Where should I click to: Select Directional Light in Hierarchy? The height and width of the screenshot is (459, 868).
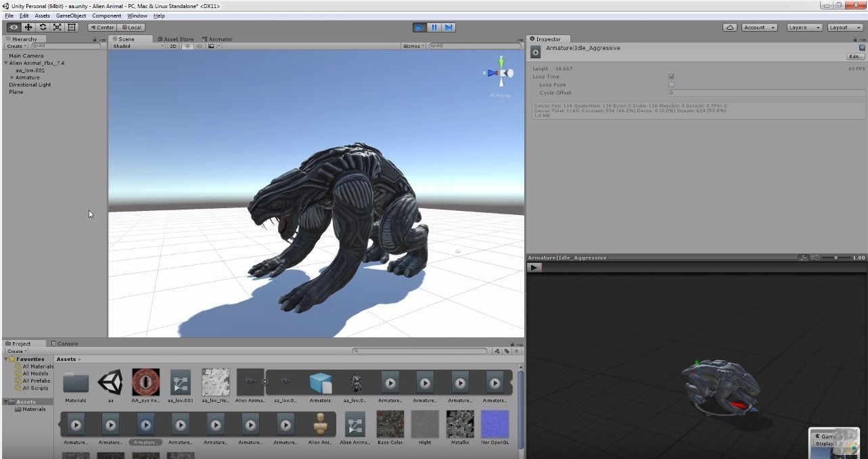pos(30,85)
